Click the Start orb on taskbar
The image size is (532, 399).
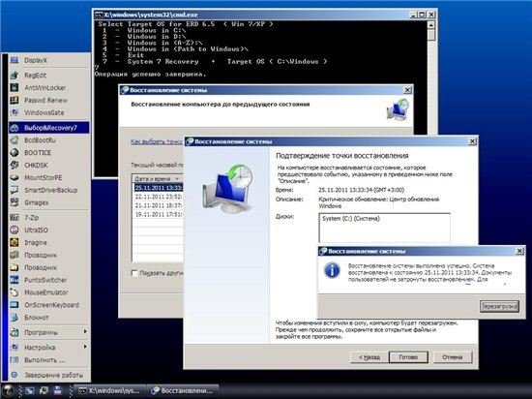pos(8,390)
